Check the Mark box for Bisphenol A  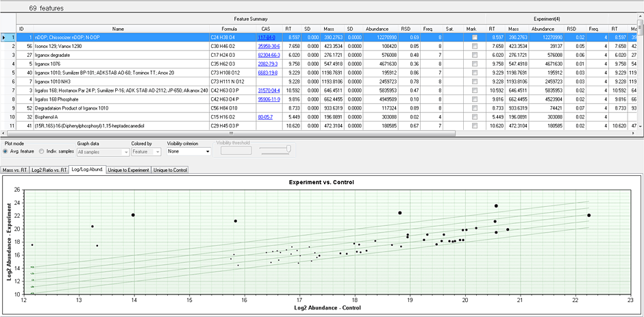tap(475, 116)
